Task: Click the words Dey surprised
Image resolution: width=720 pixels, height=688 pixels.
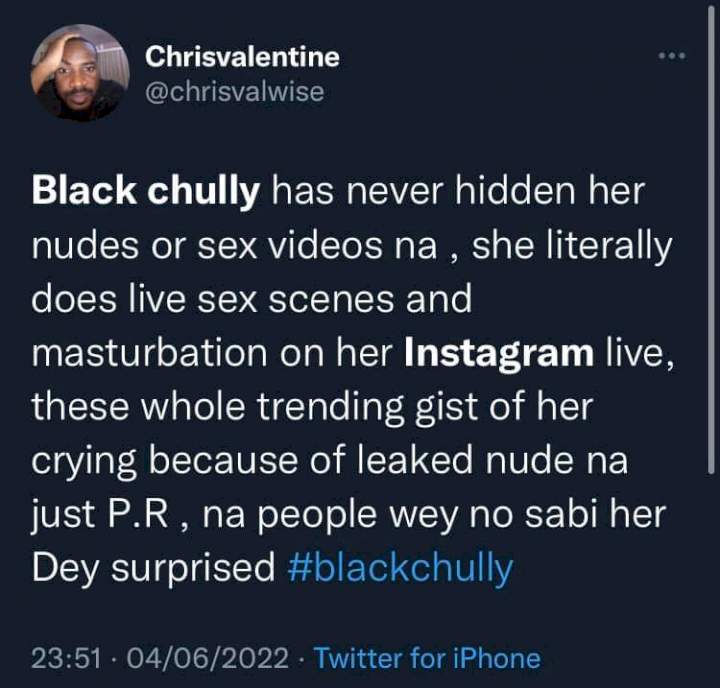Action: (153, 569)
